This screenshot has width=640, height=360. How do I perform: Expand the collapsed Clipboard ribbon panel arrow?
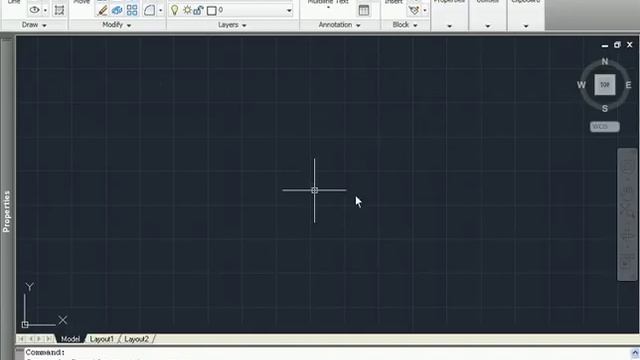pyautogui.click(x=526, y=26)
